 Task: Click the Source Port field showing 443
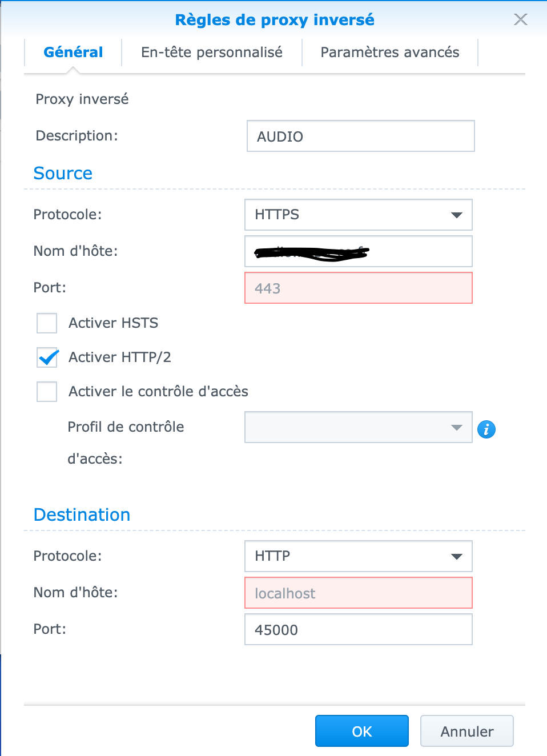pyautogui.click(x=358, y=288)
